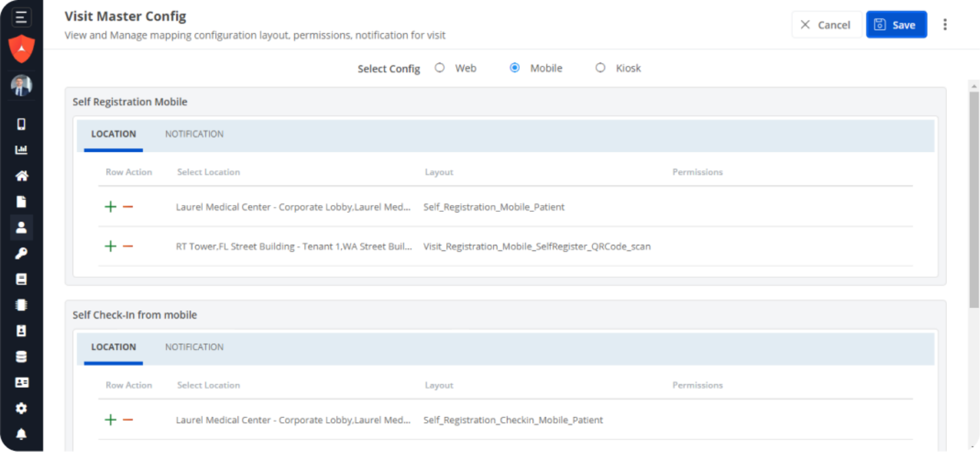Open the Laurel Medical Center location under Self Check-In
The image size is (980, 452).
(293, 420)
